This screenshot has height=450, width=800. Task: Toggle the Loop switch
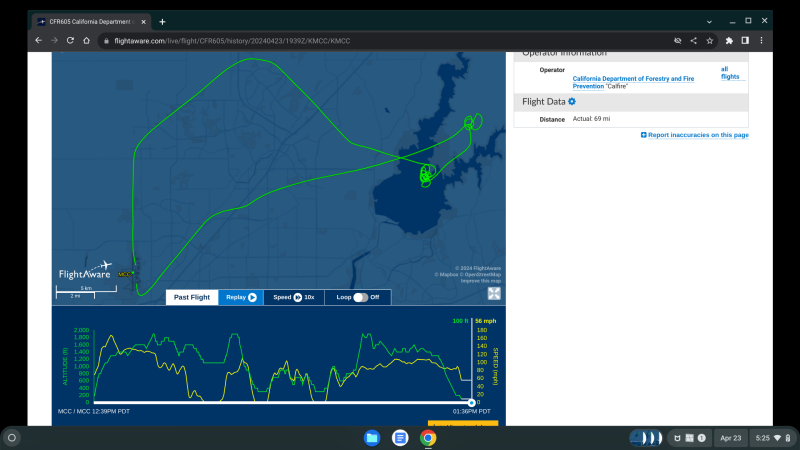[361, 297]
